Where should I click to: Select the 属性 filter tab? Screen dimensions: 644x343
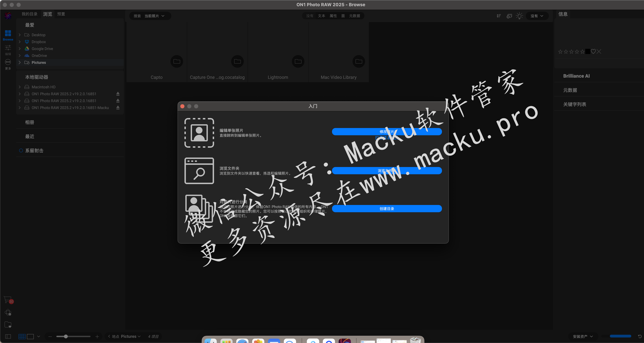coord(333,16)
